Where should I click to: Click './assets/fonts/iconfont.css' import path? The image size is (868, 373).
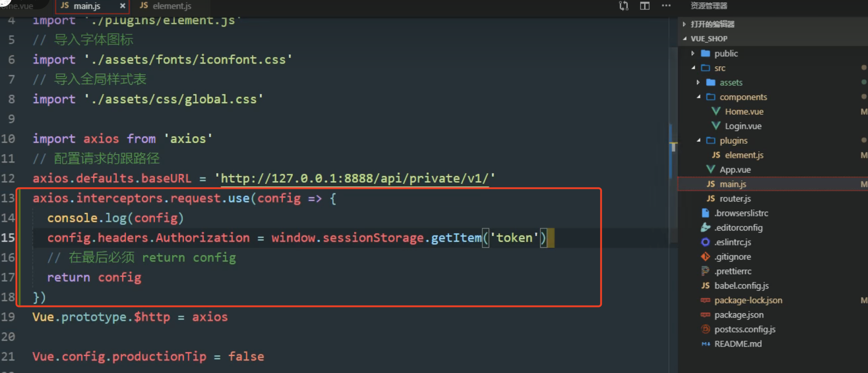pos(188,59)
